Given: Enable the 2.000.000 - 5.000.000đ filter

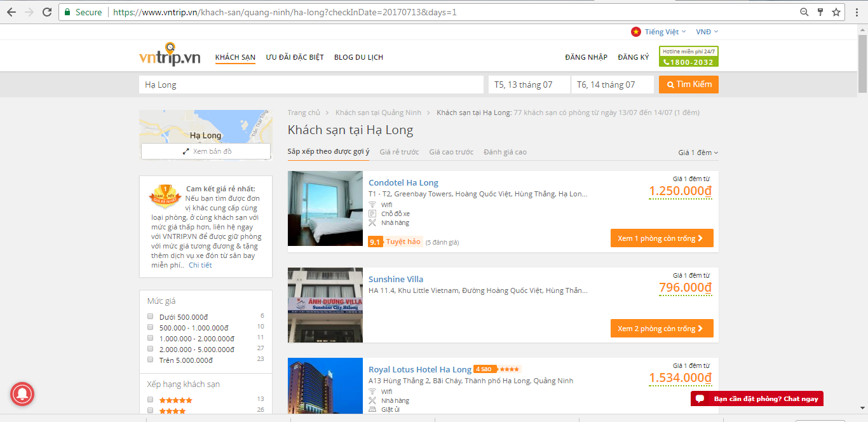Looking at the screenshot, I should click(151, 349).
